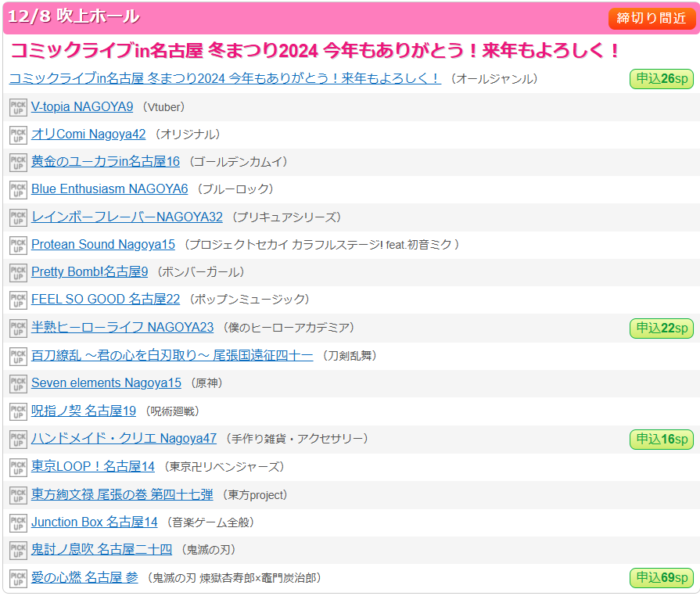Click PICK UP icon beside V-topia NAGOYA9

(x=18, y=108)
